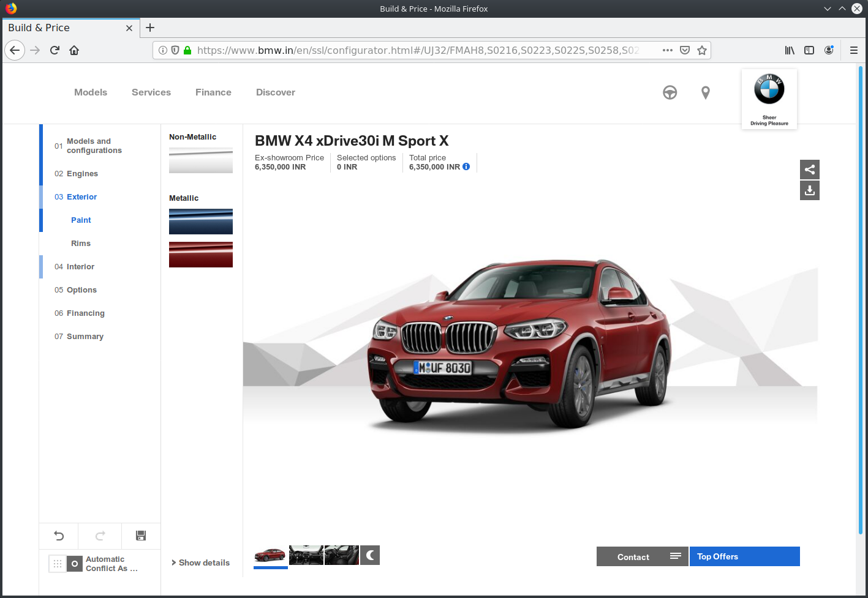This screenshot has height=598, width=868.
Task: Open page actions three-dots menu
Action: click(x=668, y=50)
